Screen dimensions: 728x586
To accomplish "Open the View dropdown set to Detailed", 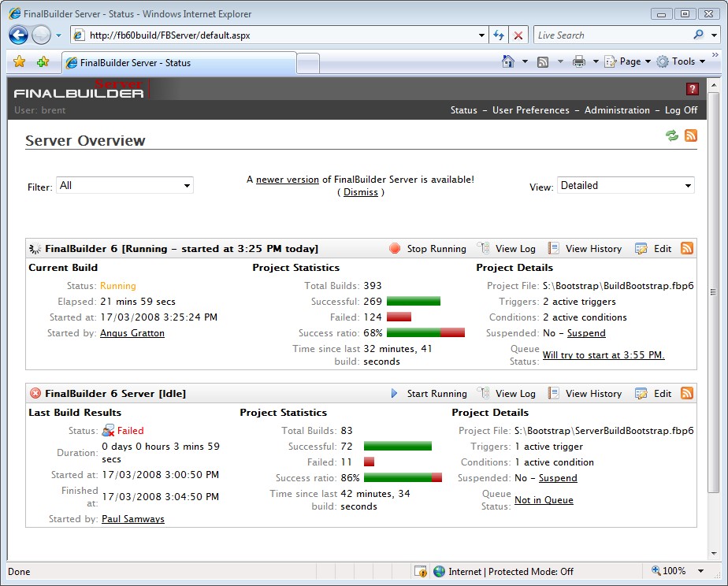I will coord(626,186).
